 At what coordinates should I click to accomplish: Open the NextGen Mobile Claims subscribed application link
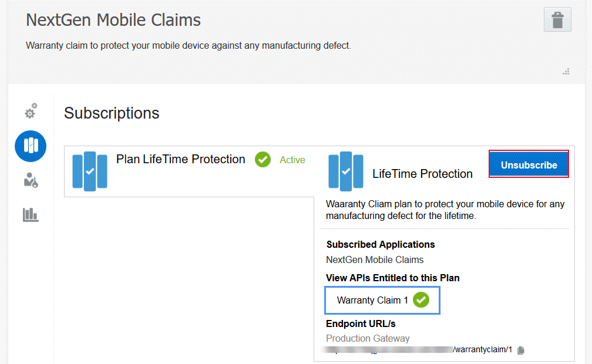[374, 259]
